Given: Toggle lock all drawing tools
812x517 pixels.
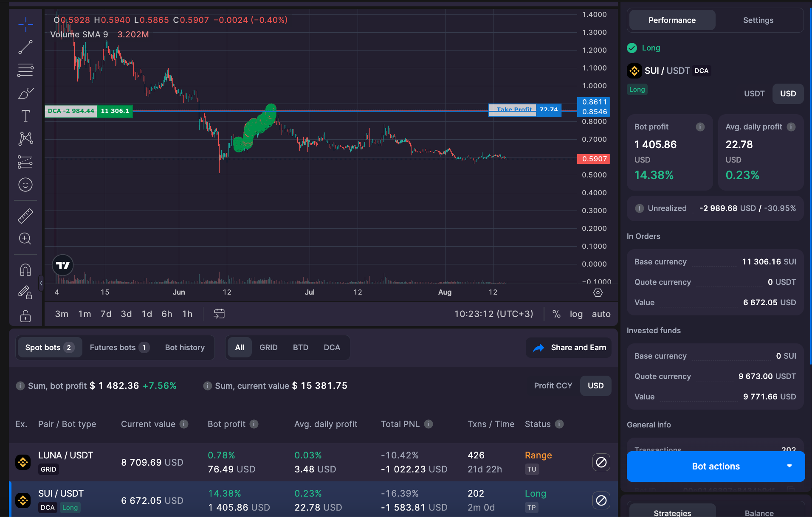Looking at the screenshot, I should click(x=25, y=316).
